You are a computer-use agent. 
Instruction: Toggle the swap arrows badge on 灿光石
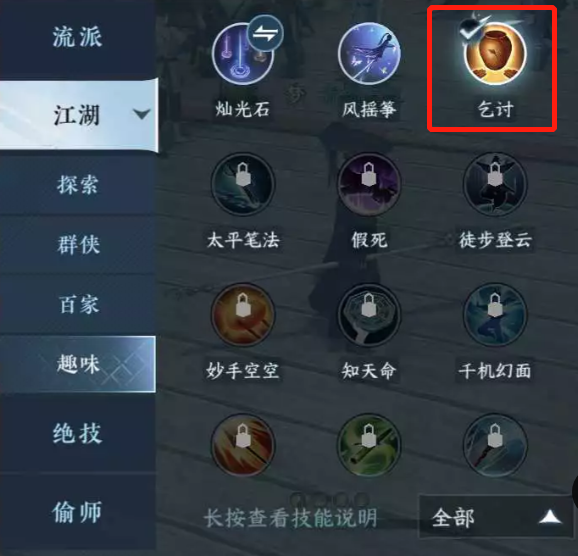265,34
